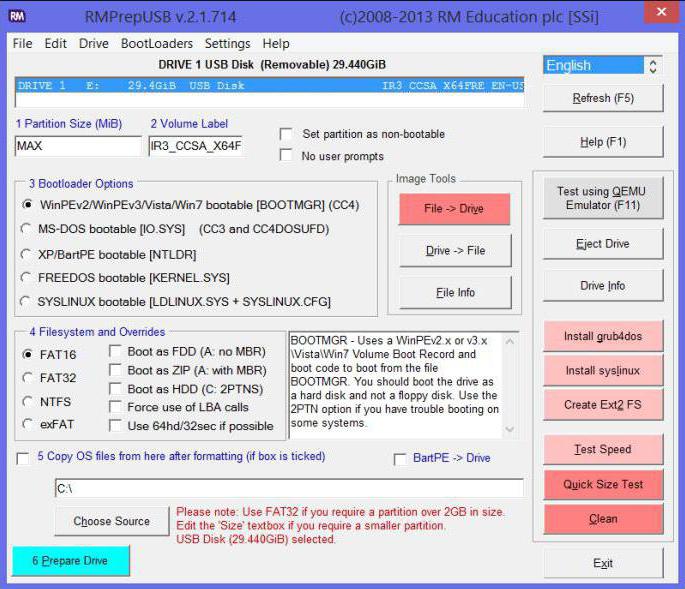This screenshot has width=685, height=589.
Task: Click Install grub4dos button
Action: click(x=603, y=336)
